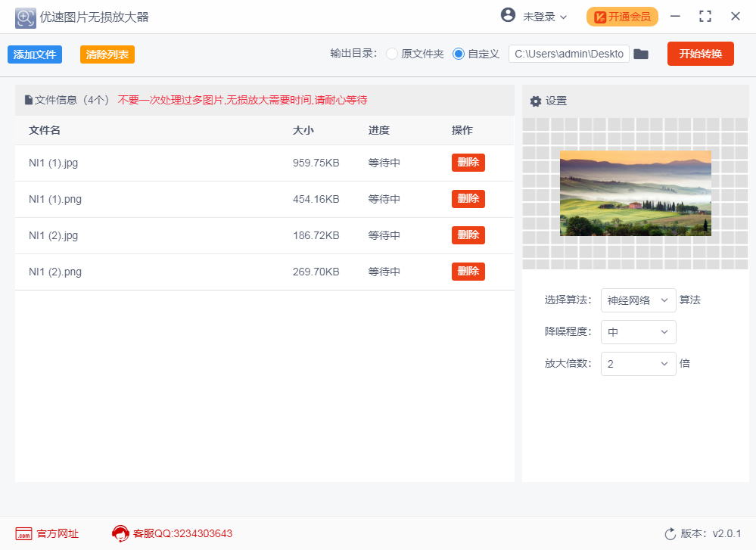
Task: Delete the NI1 (2).jpg entry
Action: pyautogui.click(x=468, y=235)
